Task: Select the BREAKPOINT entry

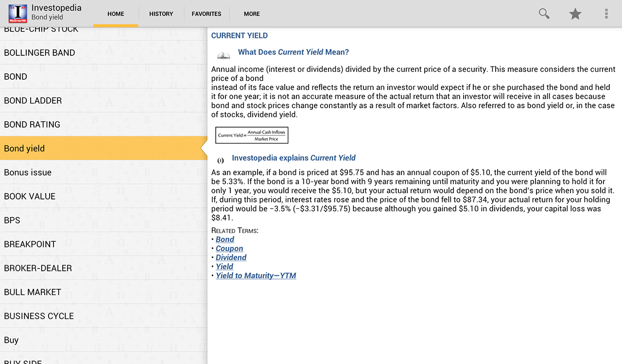Action: point(104,244)
